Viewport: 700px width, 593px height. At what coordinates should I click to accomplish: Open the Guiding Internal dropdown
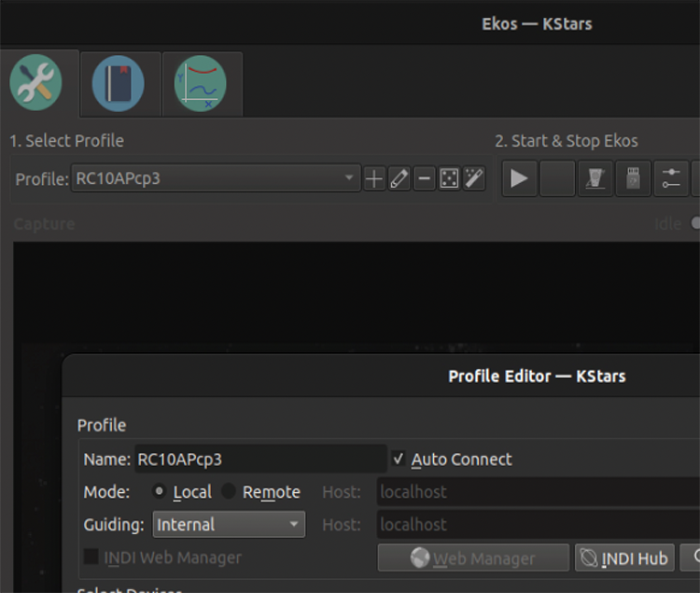229,525
